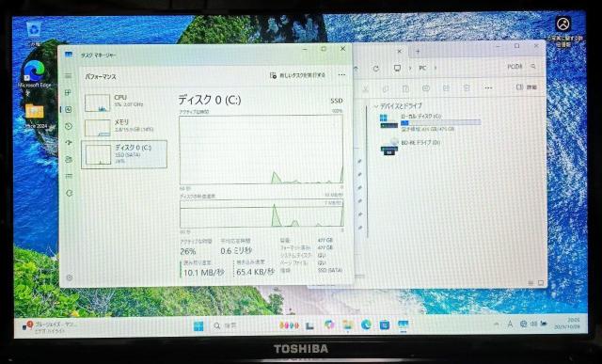Image resolution: width=602 pixels, height=364 pixels.
Task: Show hidden system tray icons
Action: (497, 324)
